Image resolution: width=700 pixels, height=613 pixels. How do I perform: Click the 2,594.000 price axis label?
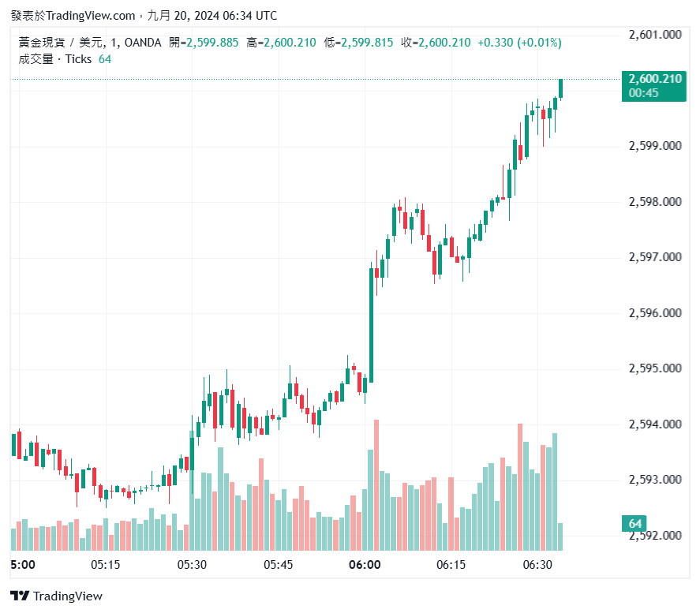pos(654,424)
